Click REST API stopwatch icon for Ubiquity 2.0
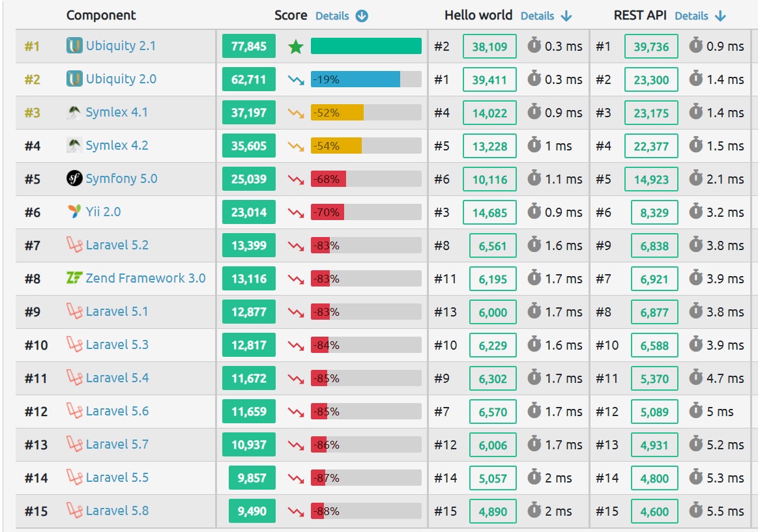The image size is (758, 532). [695, 78]
